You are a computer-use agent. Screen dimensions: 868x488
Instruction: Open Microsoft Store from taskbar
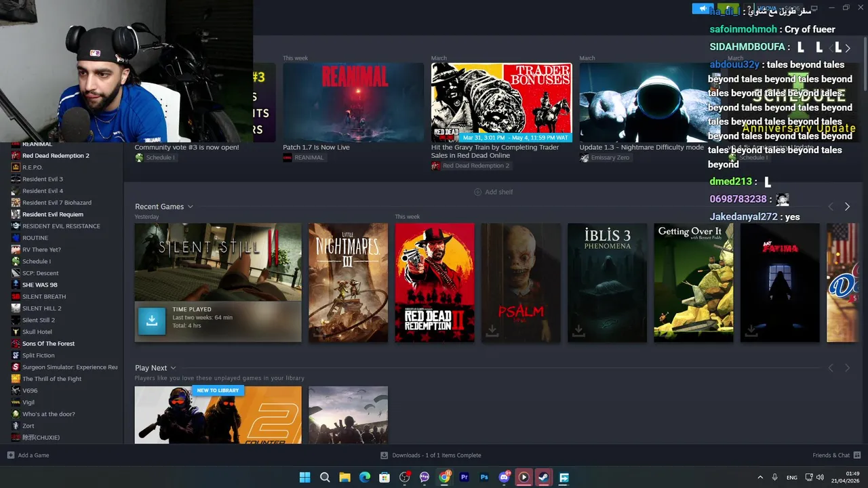(384, 477)
